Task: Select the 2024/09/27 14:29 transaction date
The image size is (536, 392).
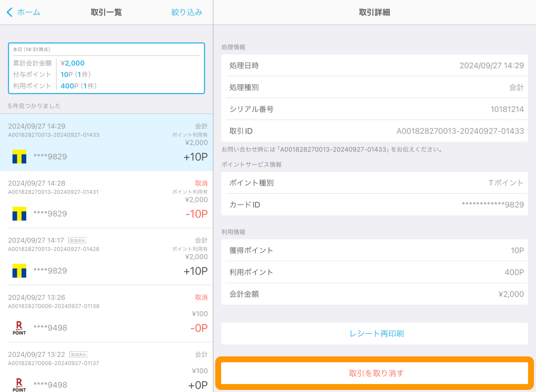Action: 37,126
